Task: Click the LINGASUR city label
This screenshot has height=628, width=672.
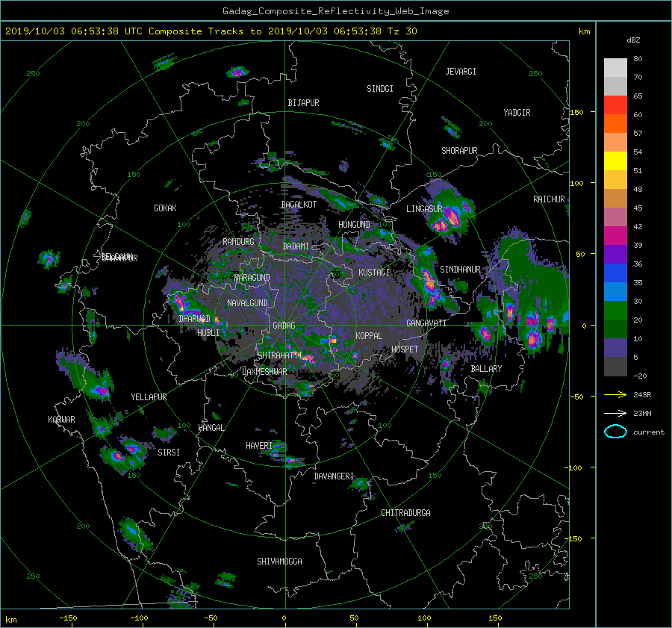Action: coord(424,209)
